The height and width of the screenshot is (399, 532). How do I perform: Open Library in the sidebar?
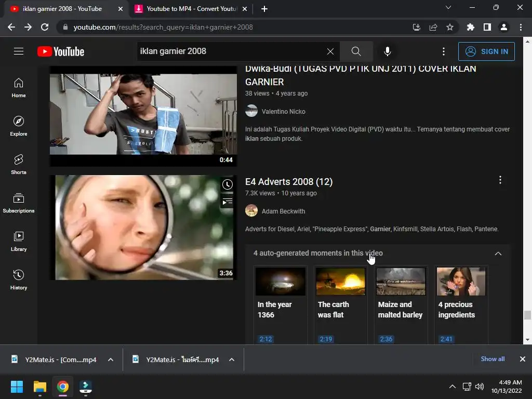click(x=19, y=241)
